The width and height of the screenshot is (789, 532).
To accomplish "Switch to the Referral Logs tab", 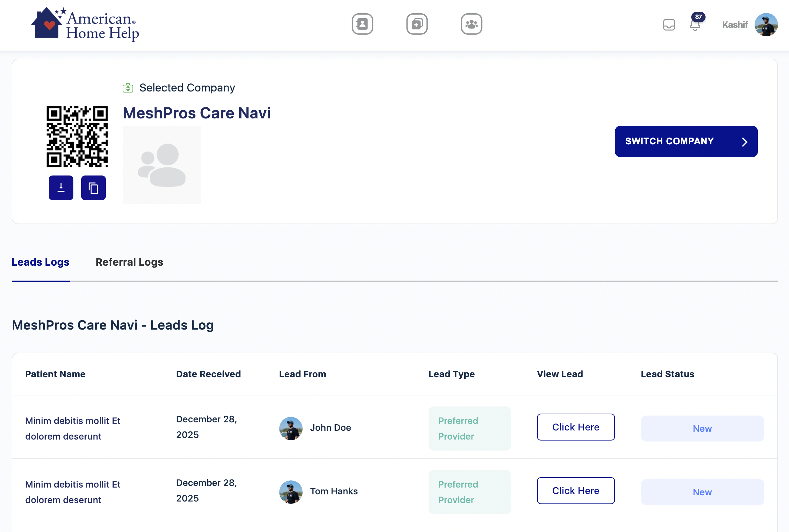I will pos(129,262).
